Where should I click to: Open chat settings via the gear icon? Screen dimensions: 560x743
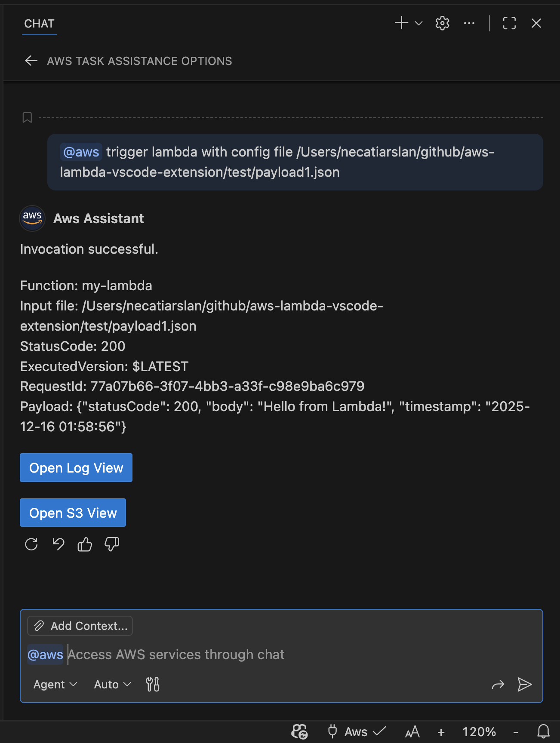[x=442, y=23]
